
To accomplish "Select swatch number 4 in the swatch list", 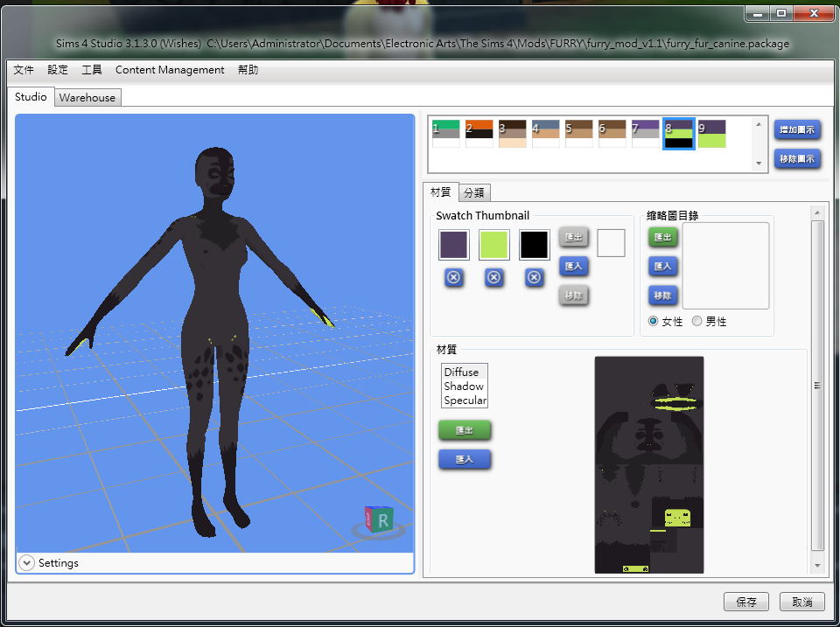I will coord(545,133).
